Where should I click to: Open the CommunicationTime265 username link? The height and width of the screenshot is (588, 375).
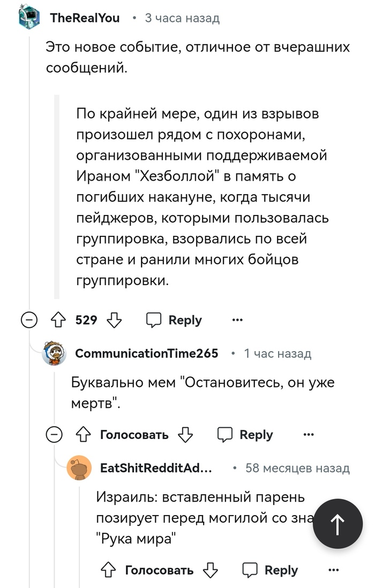[x=147, y=354]
